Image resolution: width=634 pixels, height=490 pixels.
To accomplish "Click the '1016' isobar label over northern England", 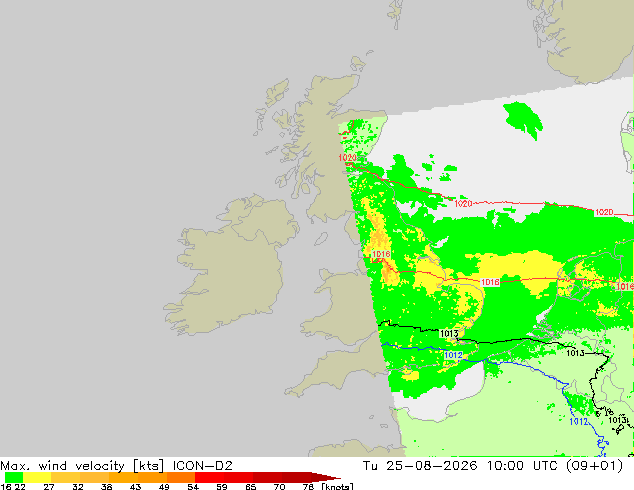I will coord(381,254).
